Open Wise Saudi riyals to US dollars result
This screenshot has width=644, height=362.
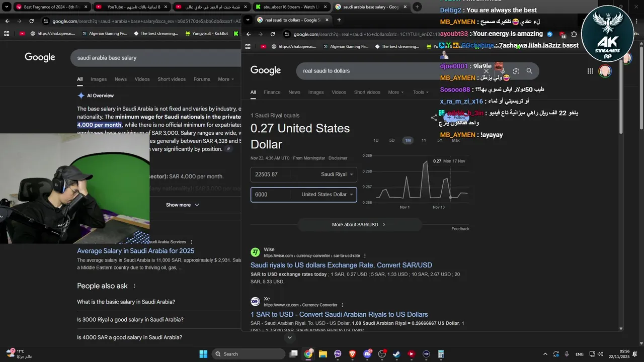341,265
